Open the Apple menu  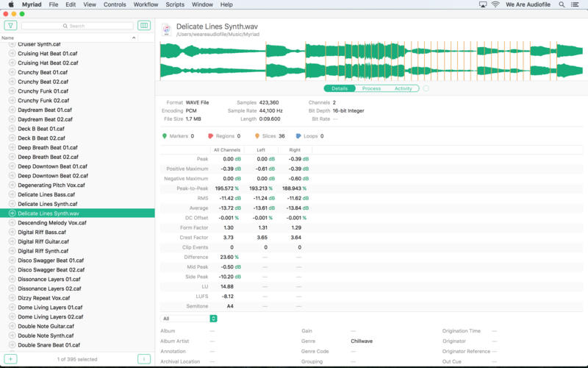[11, 4]
